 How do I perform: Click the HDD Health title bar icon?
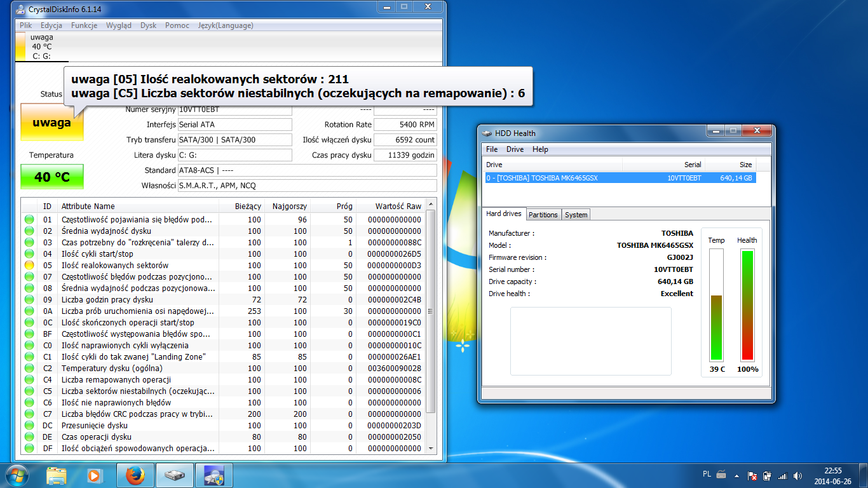487,133
